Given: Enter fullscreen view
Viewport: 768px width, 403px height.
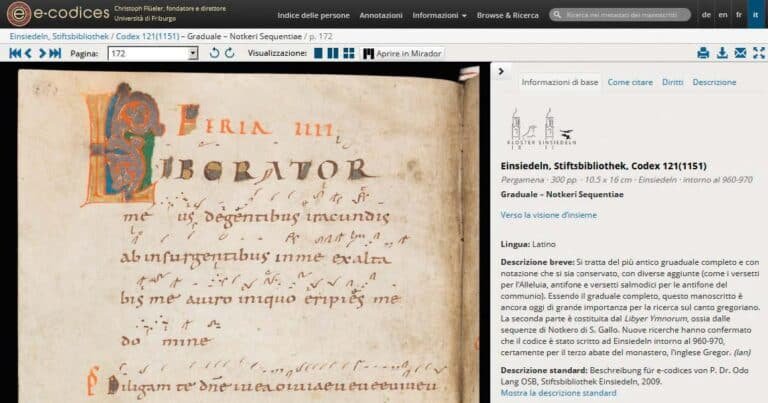Looking at the screenshot, I should [759, 53].
